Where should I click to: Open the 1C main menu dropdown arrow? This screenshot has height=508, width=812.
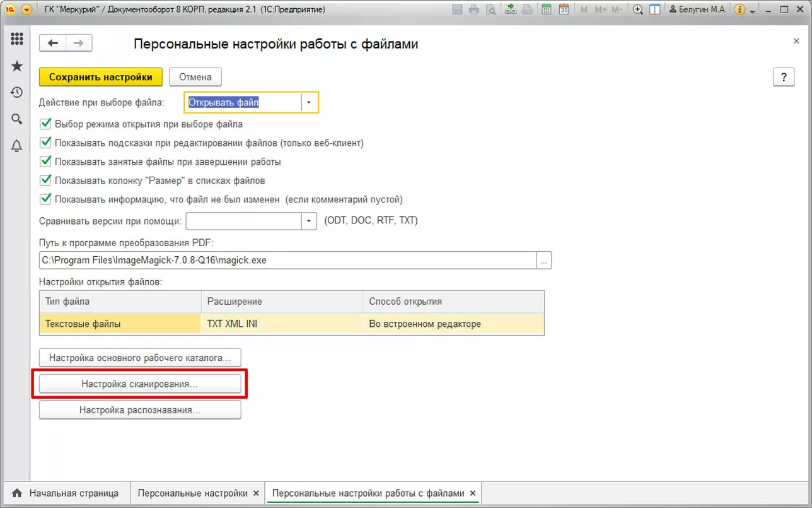(26, 9)
